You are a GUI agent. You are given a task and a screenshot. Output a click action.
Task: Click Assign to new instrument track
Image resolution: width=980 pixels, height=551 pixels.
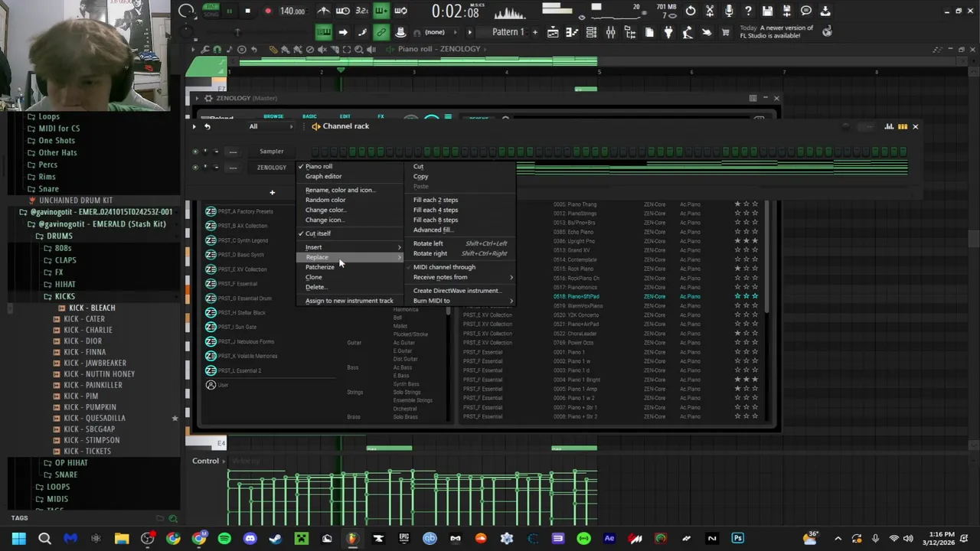pyautogui.click(x=349, y=301)
